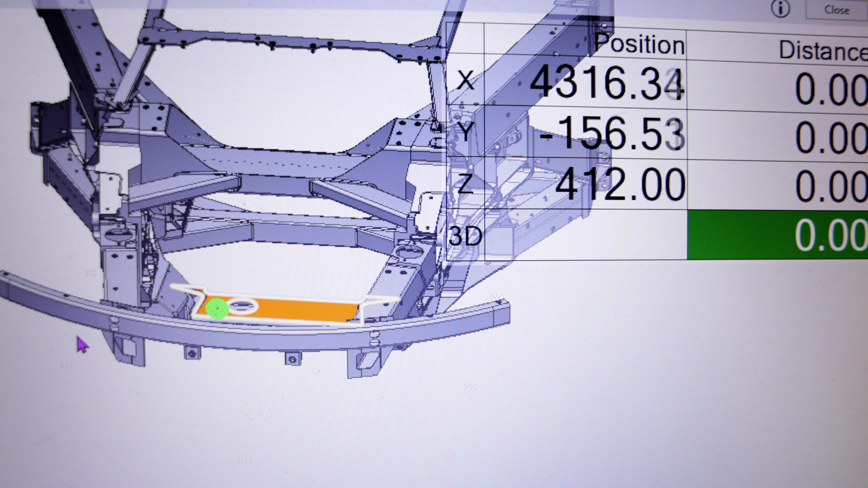Click the Position column header
The width and height of the screenshot is (868, 488).
[639, 45]
